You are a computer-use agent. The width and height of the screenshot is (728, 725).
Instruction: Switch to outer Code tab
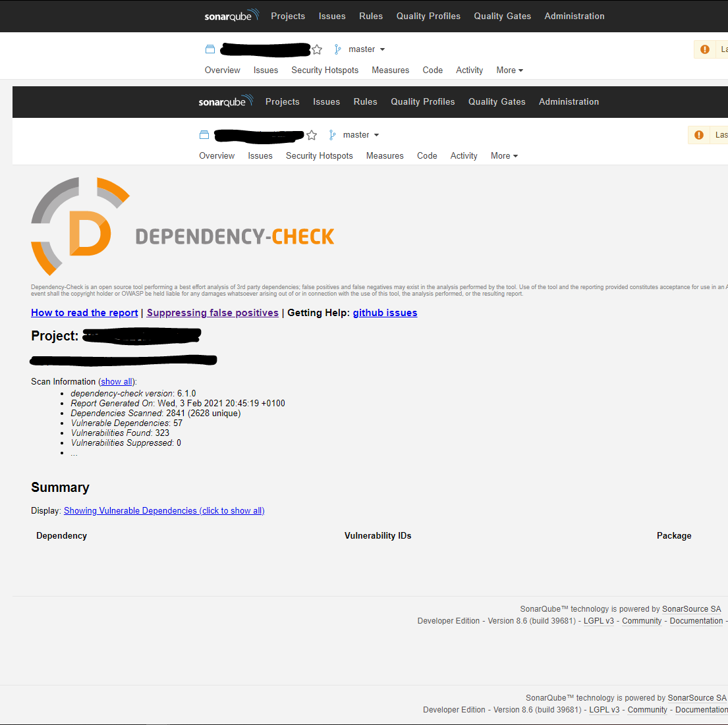point(433,70)
